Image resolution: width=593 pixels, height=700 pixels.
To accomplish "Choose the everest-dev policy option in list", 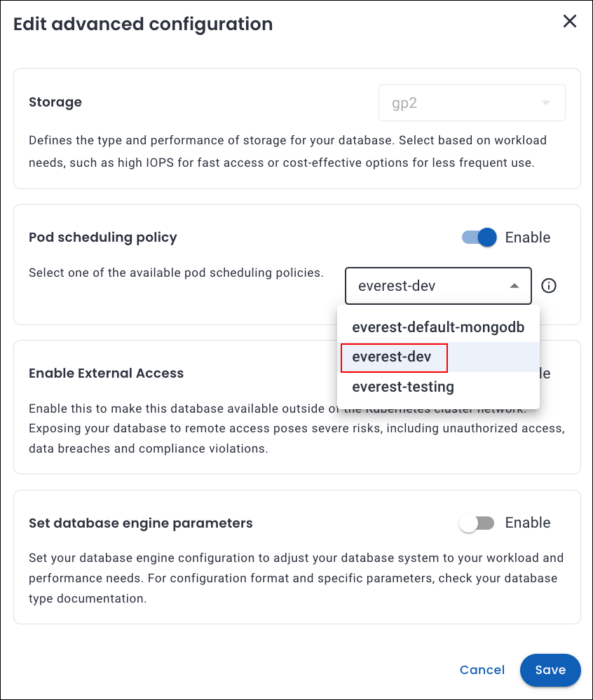I will click(x=392, y=357).
